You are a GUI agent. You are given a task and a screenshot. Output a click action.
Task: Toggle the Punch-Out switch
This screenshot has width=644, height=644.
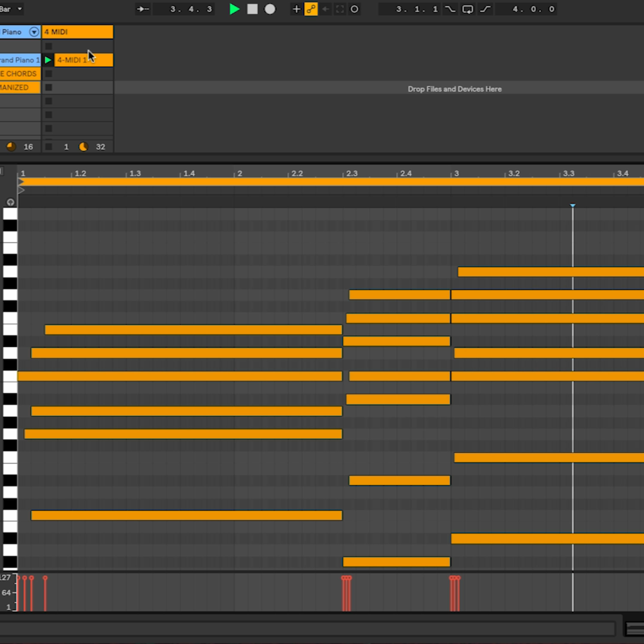tap(485, 9)
